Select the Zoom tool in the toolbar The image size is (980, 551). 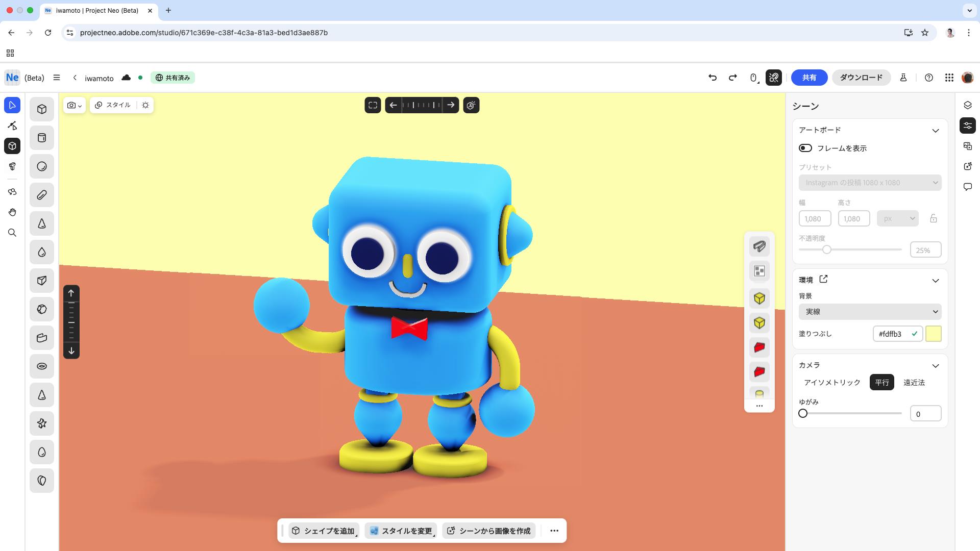12,233
